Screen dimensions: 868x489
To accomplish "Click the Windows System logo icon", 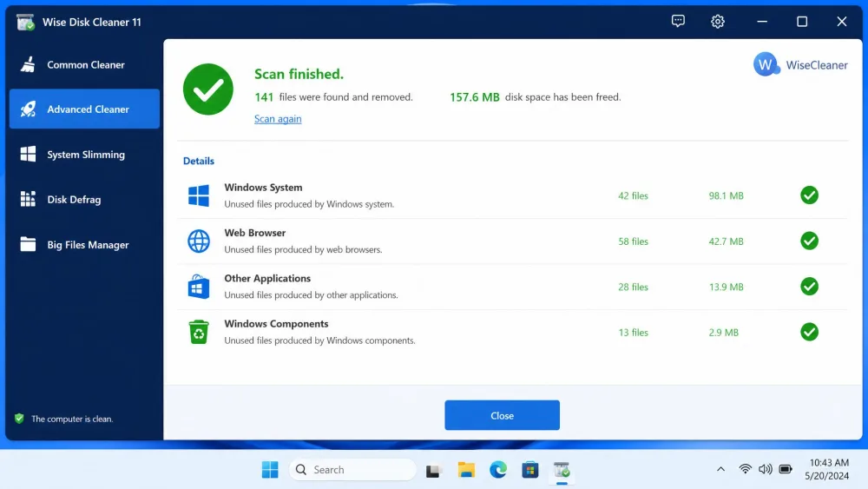I will pos(199,195).
